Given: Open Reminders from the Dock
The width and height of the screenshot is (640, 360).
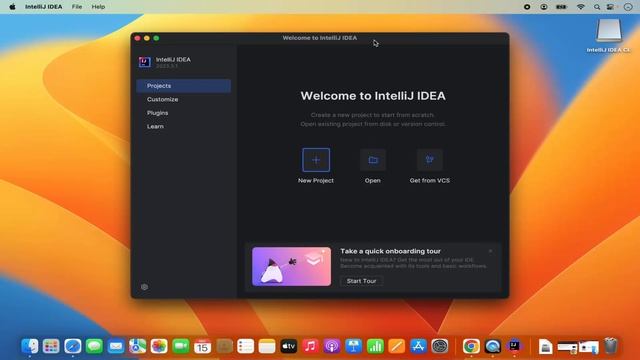Looking at the screenshot, I should (x=246, y=346).
